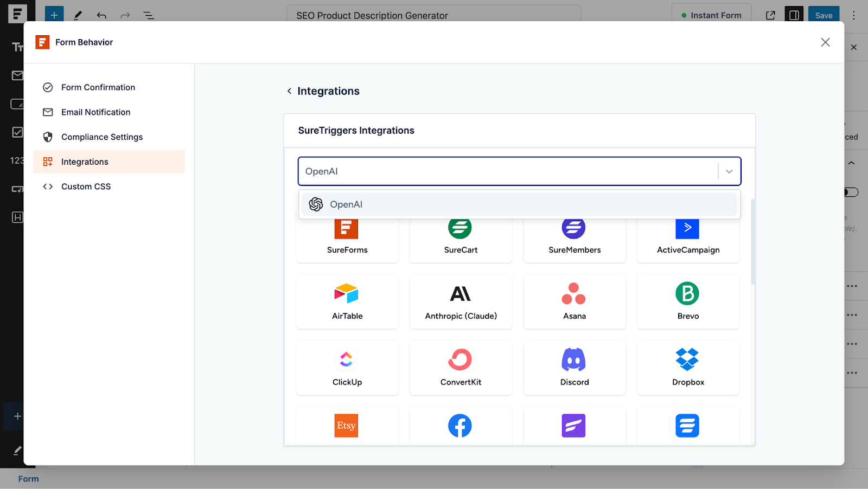Collapse the right panel section chevron
The image size is (868, 489).
click(x=851, y=162)
